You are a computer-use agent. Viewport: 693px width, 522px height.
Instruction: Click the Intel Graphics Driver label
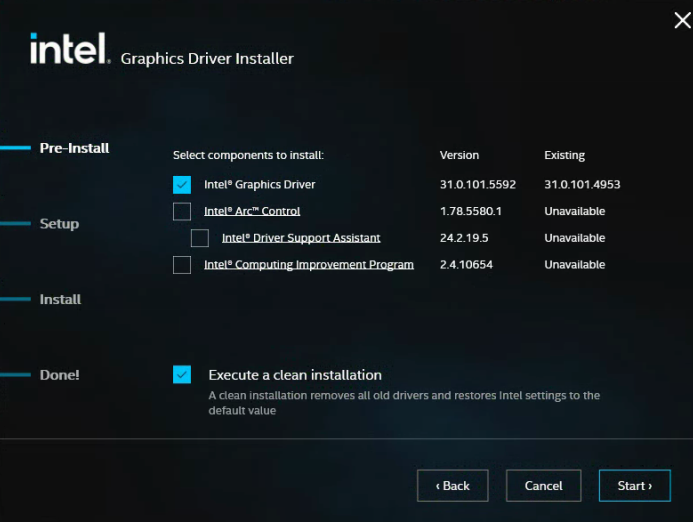coord(259,185)
